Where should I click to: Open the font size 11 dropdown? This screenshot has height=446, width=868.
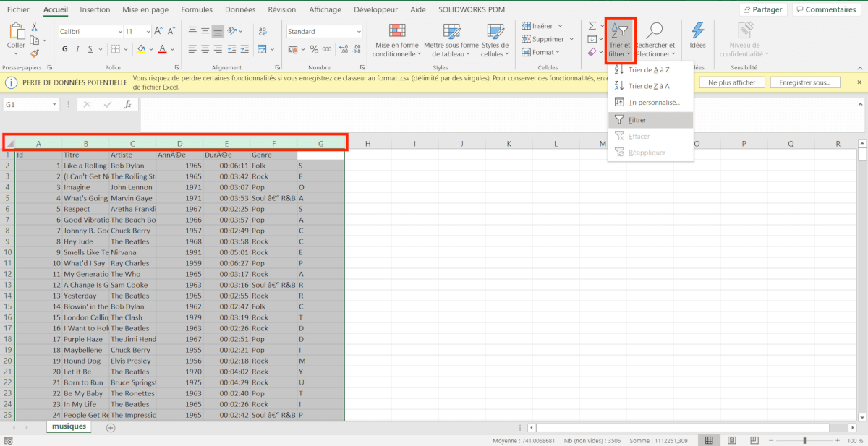pos(148,32)
